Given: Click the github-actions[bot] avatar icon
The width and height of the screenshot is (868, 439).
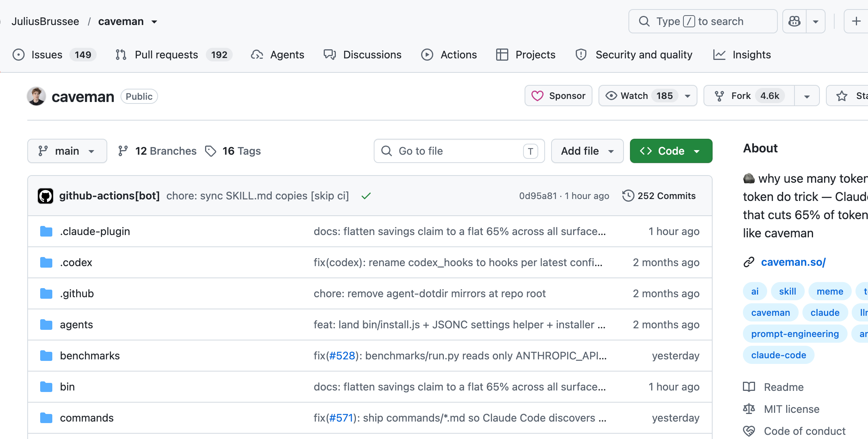Looking at the screenshot, I should point(45,196).
